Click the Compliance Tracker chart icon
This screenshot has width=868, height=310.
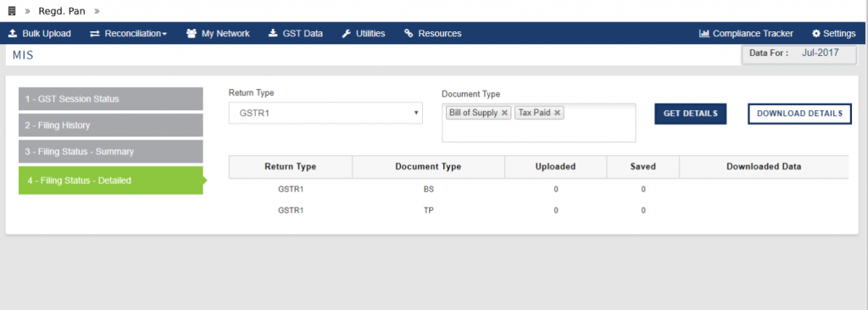704,33
